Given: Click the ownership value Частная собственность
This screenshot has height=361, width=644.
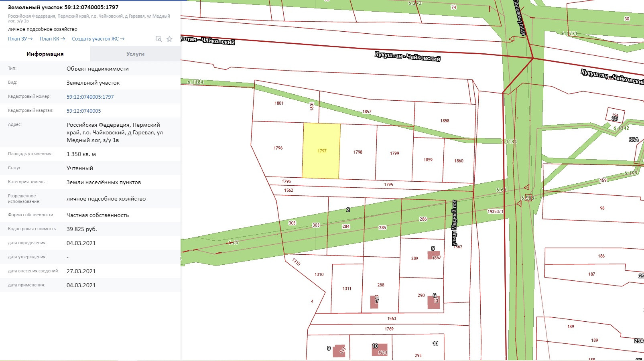Looking at the screenshot, I should 98,215.
